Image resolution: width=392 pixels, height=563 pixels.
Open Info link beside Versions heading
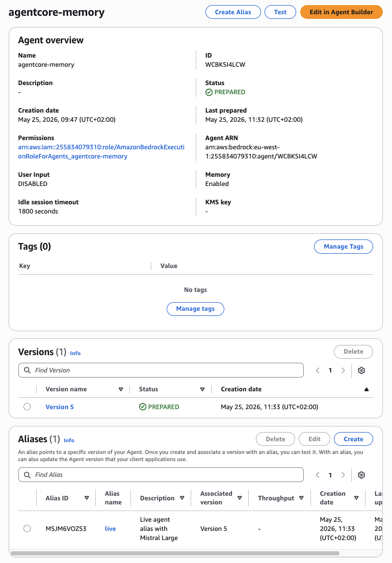[75, 353]
